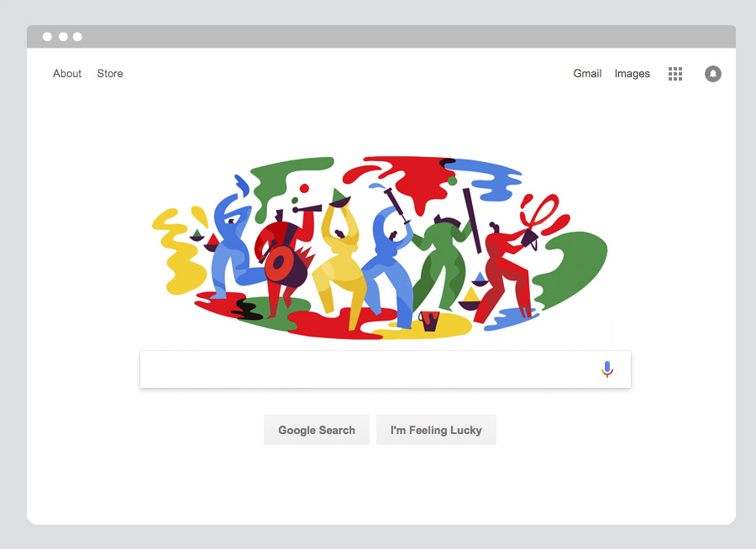Click the Google Search button

coord(317,430)
